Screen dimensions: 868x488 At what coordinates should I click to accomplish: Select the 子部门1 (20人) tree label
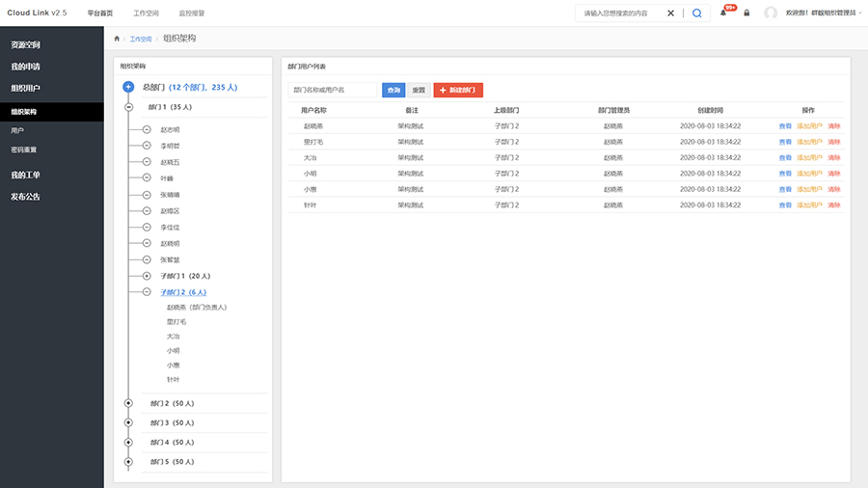[185, 276]
